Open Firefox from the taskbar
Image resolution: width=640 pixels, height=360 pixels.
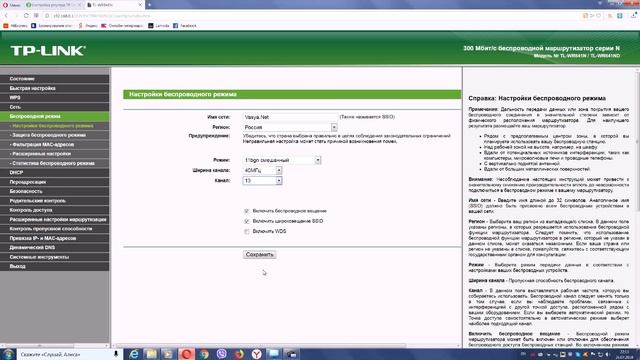click(239, 354)
